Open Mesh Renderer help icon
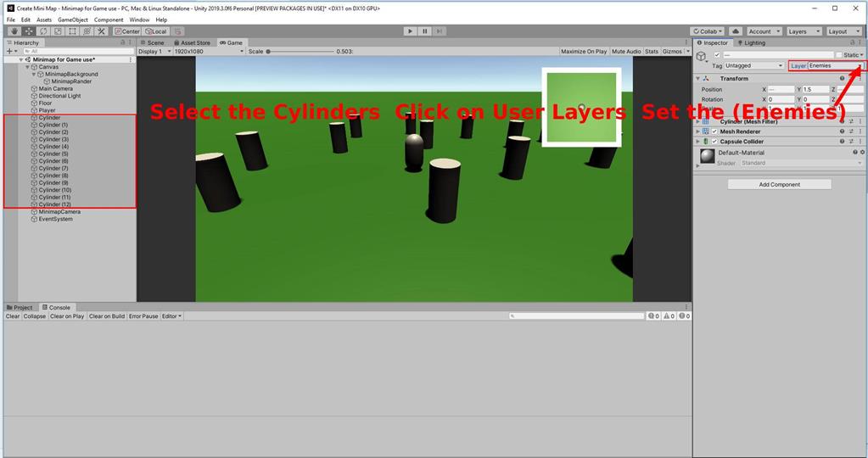This screenshot has width=868, height=458. pyautogui.click(x=842, y=131)
